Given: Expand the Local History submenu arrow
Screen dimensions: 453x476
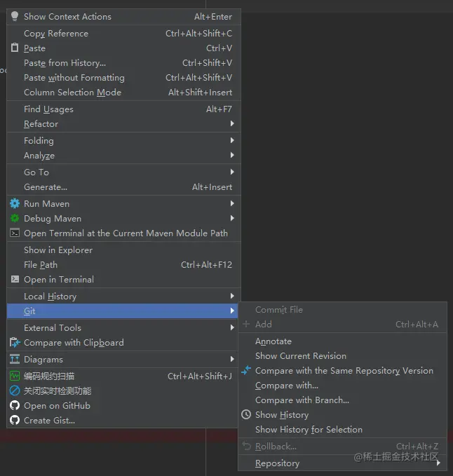Looking at the screenshot, I should click(232, 296).
